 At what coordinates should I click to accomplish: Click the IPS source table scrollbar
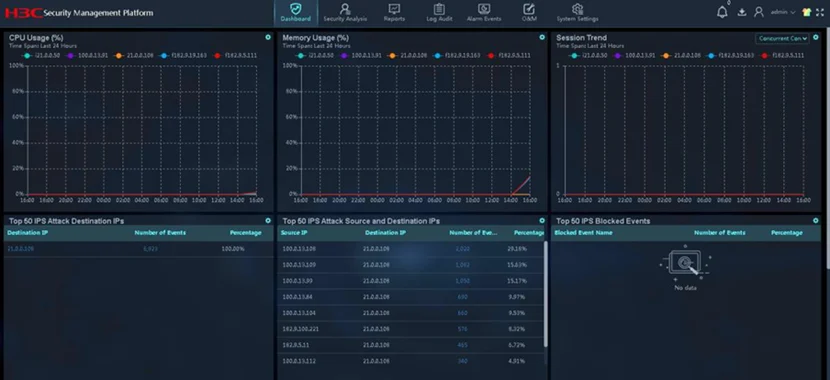click(545, 294)
